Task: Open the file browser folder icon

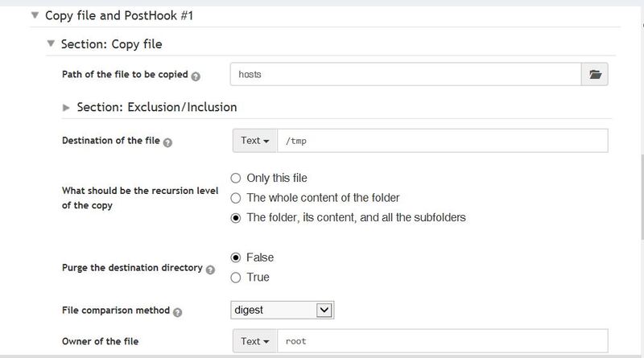Action: [595, 74]
